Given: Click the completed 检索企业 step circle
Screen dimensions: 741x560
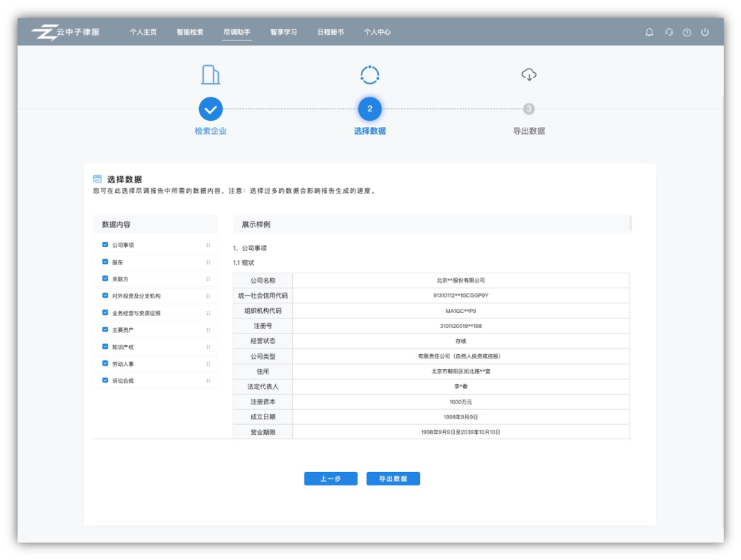Looking at the screenshot, I should pyautogui.click(x=211, y=108).
